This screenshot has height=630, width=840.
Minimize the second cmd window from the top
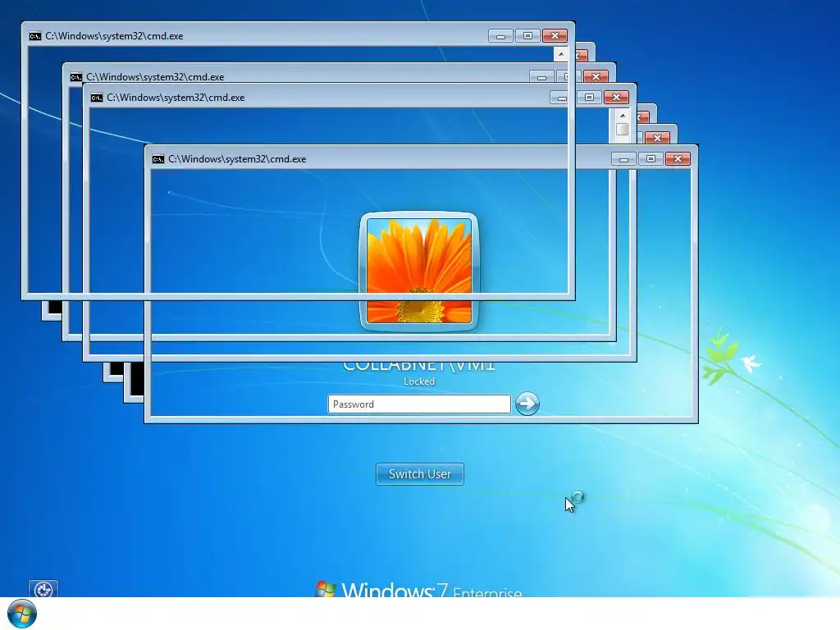pyautogui.click(x=541, y=76)
